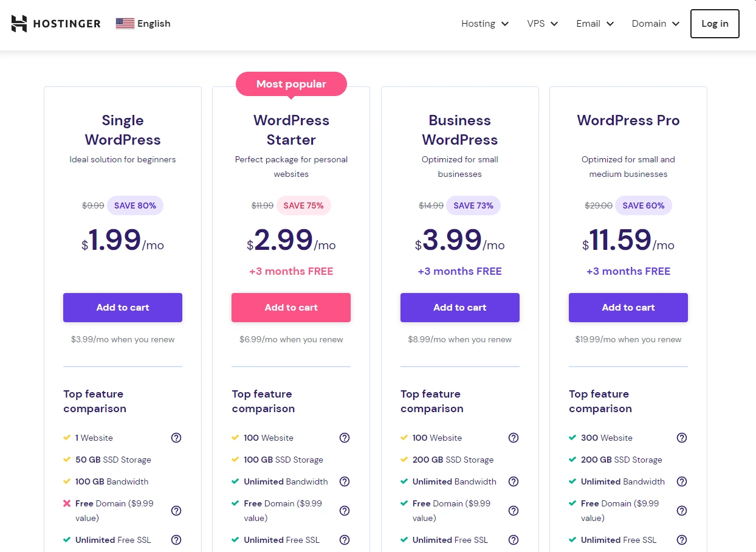Open 100 Website help icon in Business WordPress
Viewport: 756px width, 552px height.
514,438
